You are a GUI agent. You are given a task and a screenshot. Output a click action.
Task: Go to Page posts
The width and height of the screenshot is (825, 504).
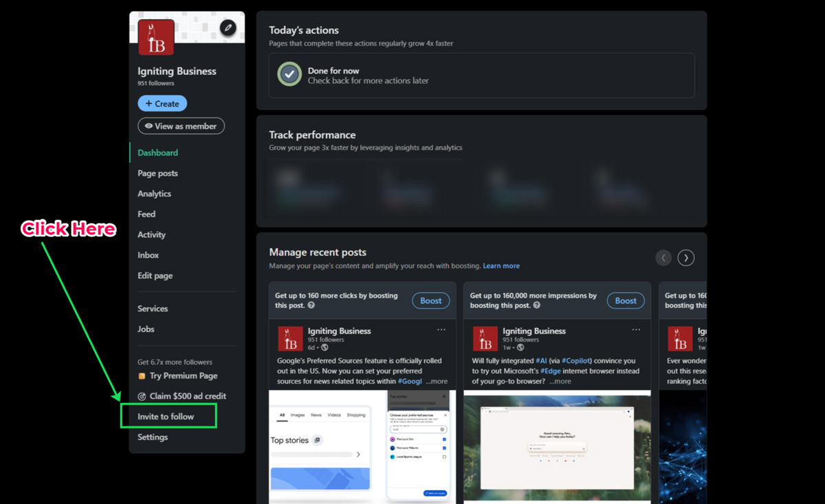[x=157, y=173]
